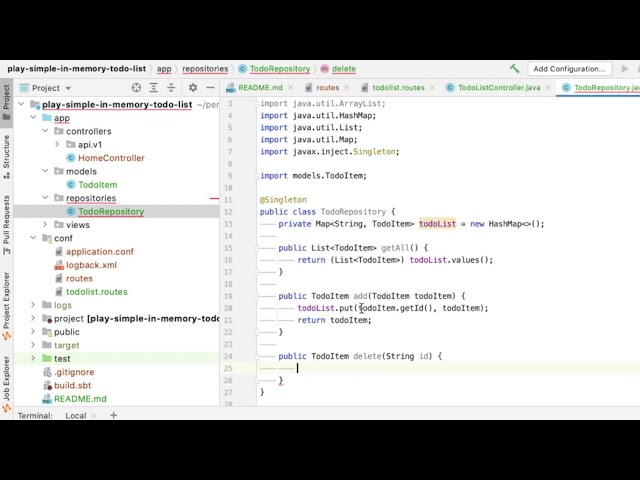This screenshot has height=480, width=640.
Task: Close the Local terminal tab
Action: click(93, 416)
